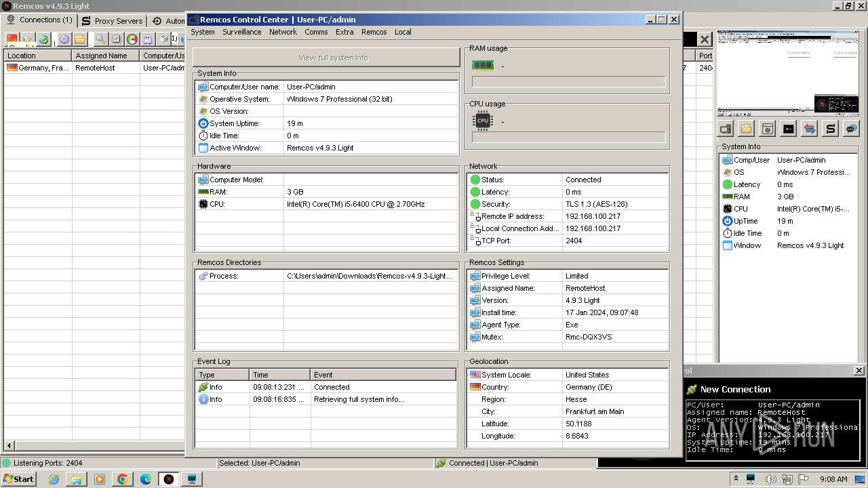The height and width of the screenshot is (488, 868).
Task: Click the red-blue arrows transfer icon
Action: (x=810, y=128)
